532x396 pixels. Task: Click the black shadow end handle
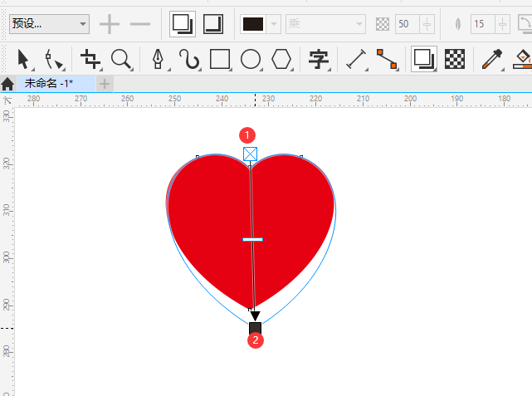[x=255, y=328]
